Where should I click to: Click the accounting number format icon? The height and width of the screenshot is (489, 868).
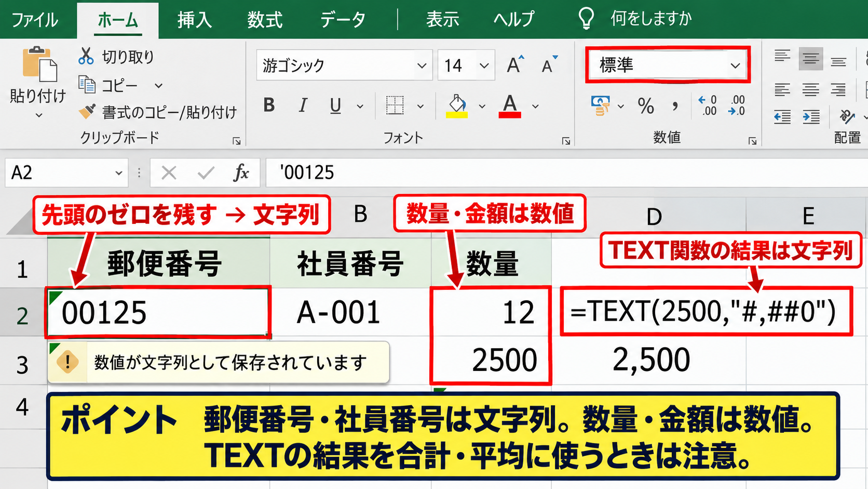[x=601, y=105]
